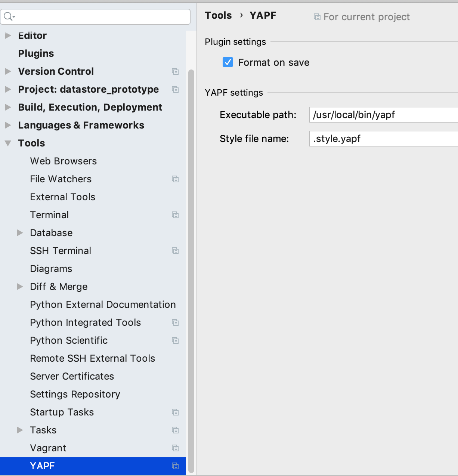Image resolution: width=458 pixels, height=476 pixels.
Task: Select Python Integrated Tools
Action: point(86,322)
